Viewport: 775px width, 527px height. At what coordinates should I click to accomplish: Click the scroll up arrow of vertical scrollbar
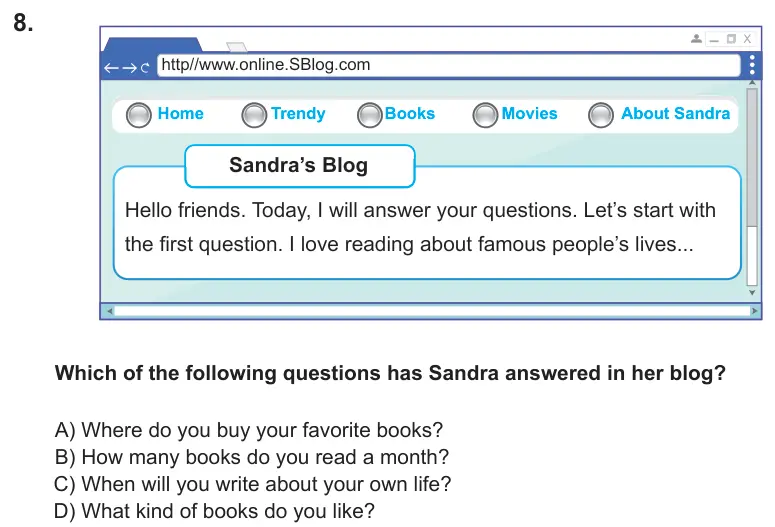tap(752, 83)
